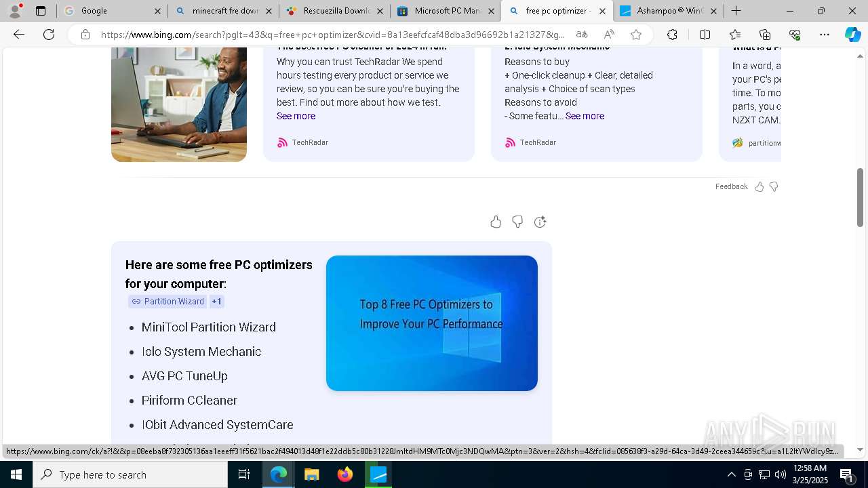868x488 pixels.
Task: Select AVG PC TuneUp list item
Action: point(184,376)
